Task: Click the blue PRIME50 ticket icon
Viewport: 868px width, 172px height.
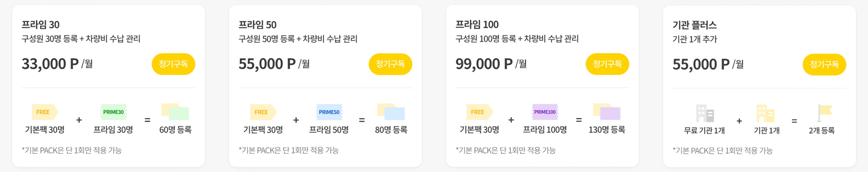Action: pyautogui.click(x=329, y=112)
